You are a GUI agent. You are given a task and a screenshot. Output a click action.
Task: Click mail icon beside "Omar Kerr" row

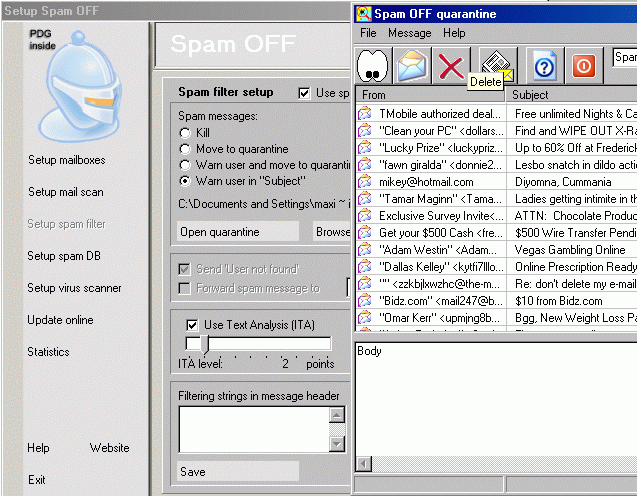365,318
